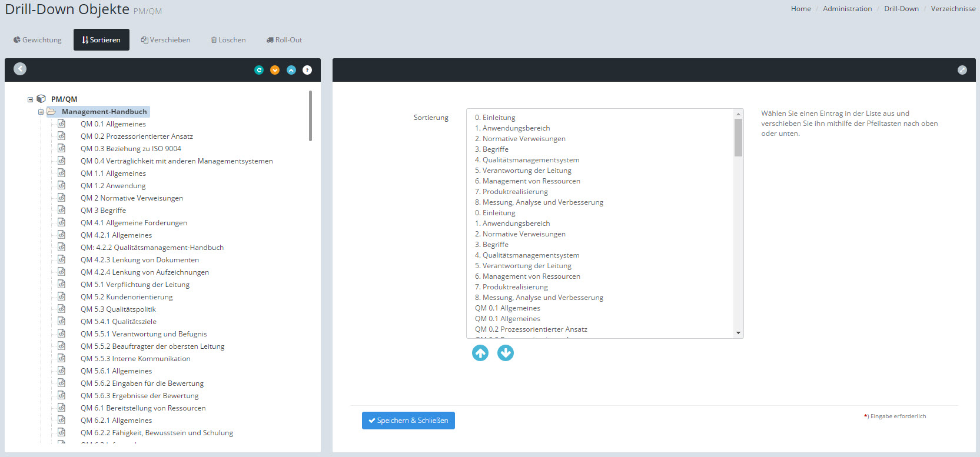980x457 pixels.
Task: Open the Gewichtung tab
Action: tap(38, 40)
